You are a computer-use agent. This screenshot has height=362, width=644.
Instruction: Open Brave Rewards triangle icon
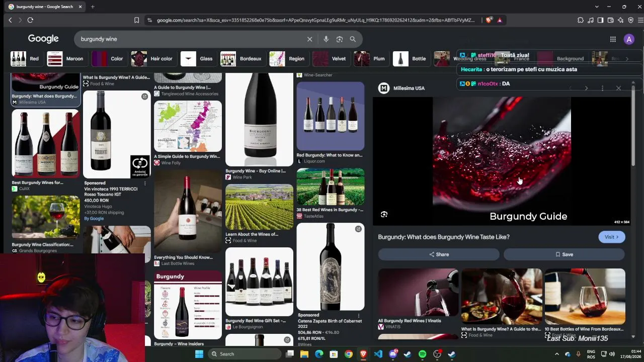point(500,20)
